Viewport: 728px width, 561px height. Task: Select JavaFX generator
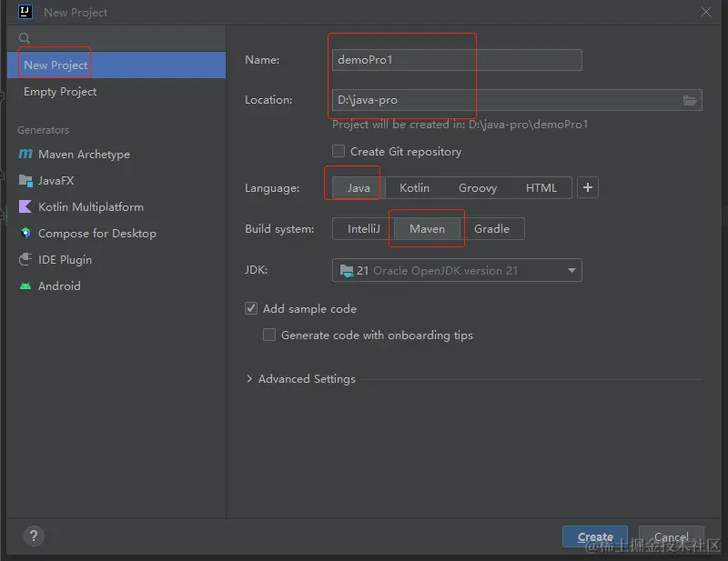tap(116, 181)
